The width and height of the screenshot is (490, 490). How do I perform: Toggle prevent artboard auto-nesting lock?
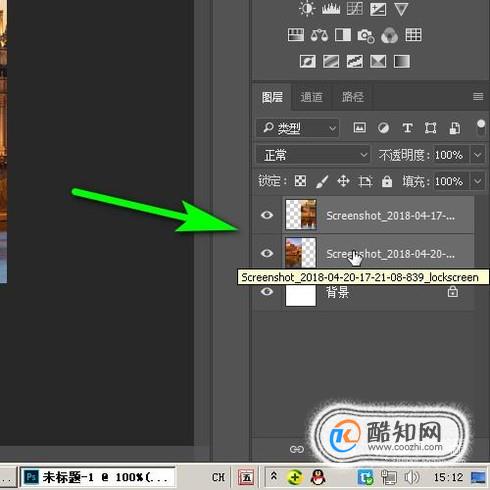[x=365, y=182]
